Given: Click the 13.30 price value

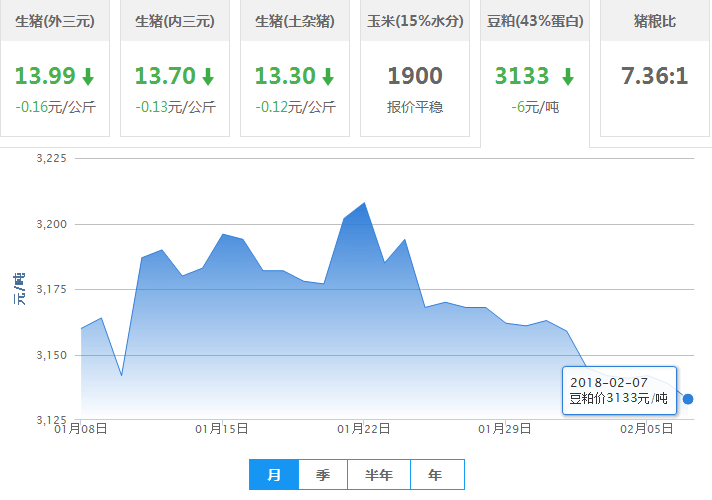Looking at the screenshot, I should click(285, 76).
